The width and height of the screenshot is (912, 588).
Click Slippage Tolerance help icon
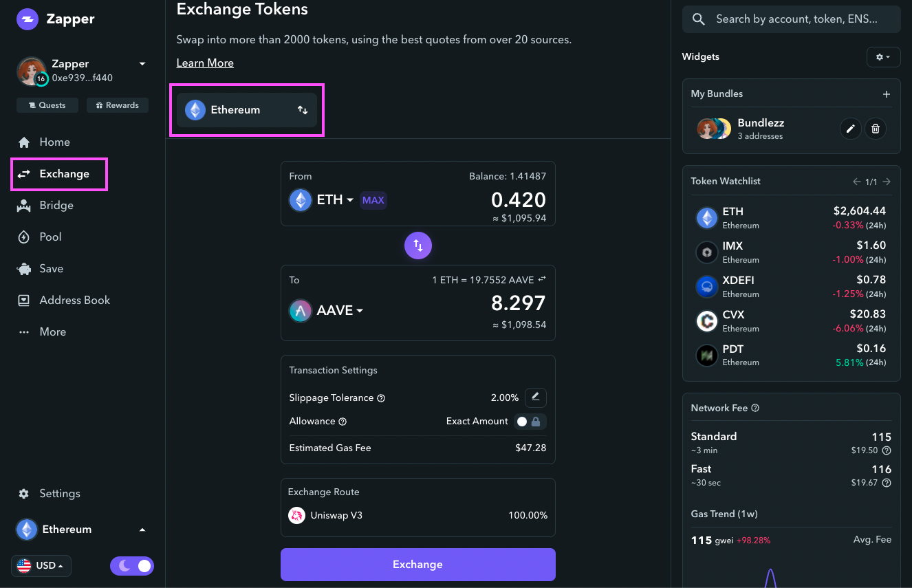coord(381,398)
